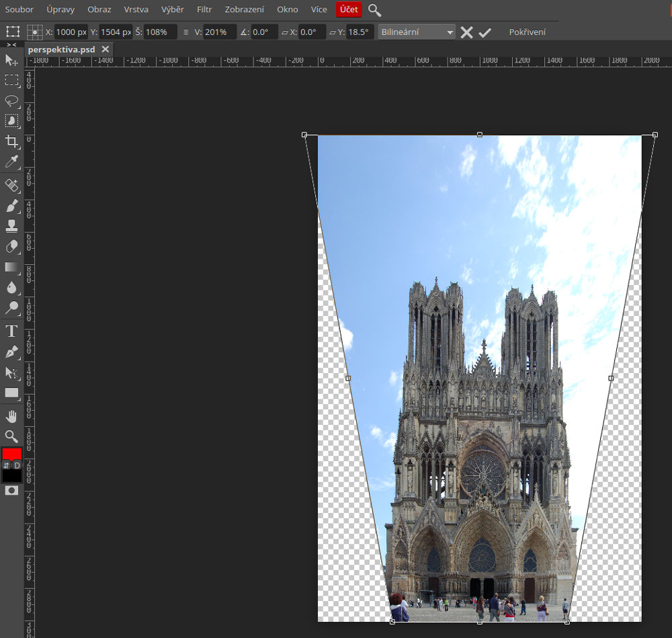Open the Filtr menu
Image resolution: width=672 pixels, height=638 pixels.
pos(204,9)
